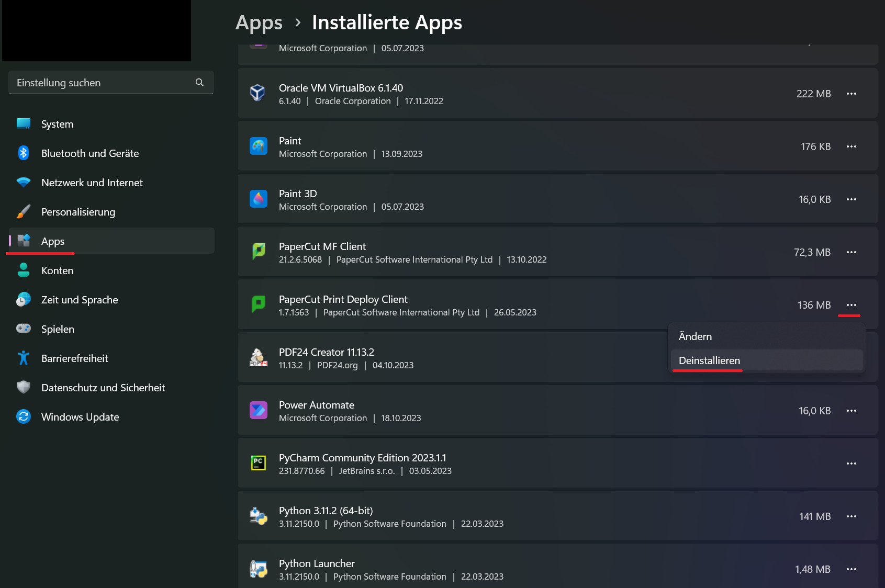Open more options for Python 3.11.2 (64-bit)
The image size is (885, 588).
click(852, 516)
